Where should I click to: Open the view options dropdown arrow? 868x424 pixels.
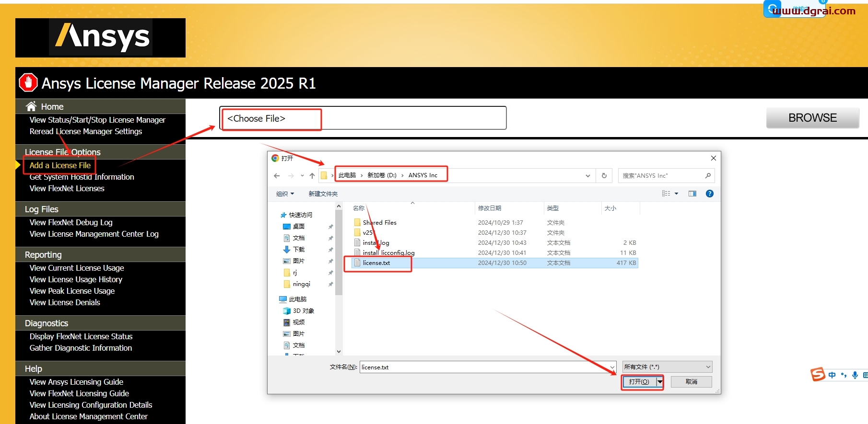677,194
